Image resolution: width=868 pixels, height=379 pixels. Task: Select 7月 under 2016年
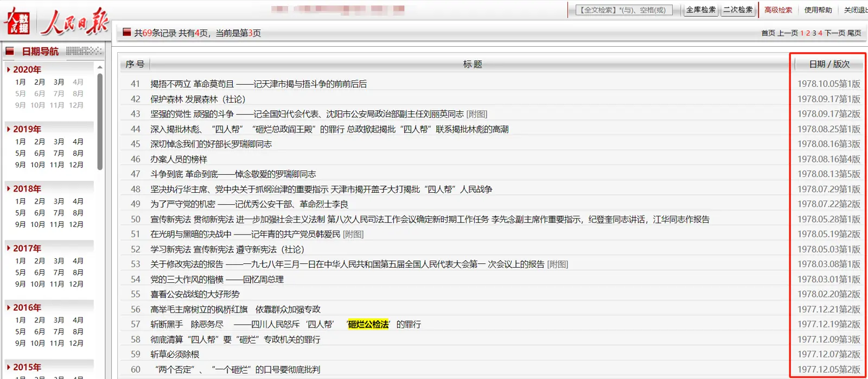coord(59,332)
